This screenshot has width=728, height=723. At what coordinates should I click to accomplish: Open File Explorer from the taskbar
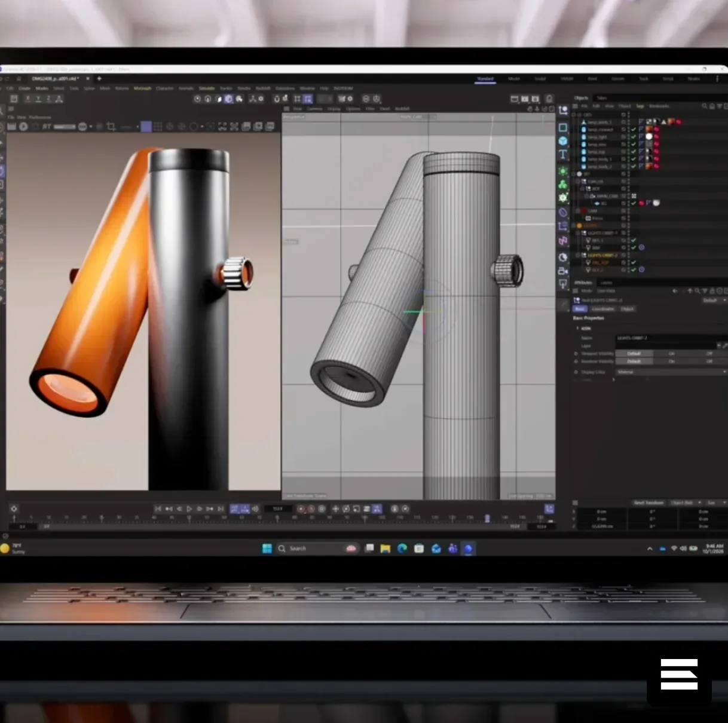point(386,549)
